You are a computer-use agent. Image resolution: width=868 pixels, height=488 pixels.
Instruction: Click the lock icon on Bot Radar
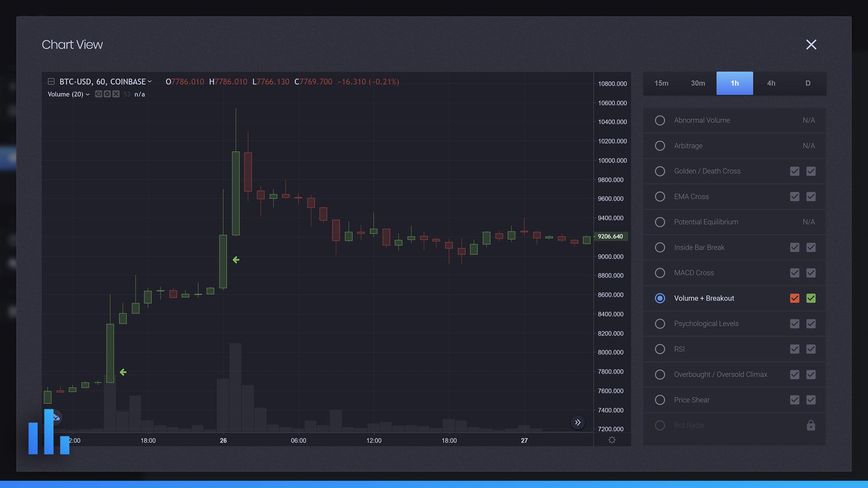(811, 425)
